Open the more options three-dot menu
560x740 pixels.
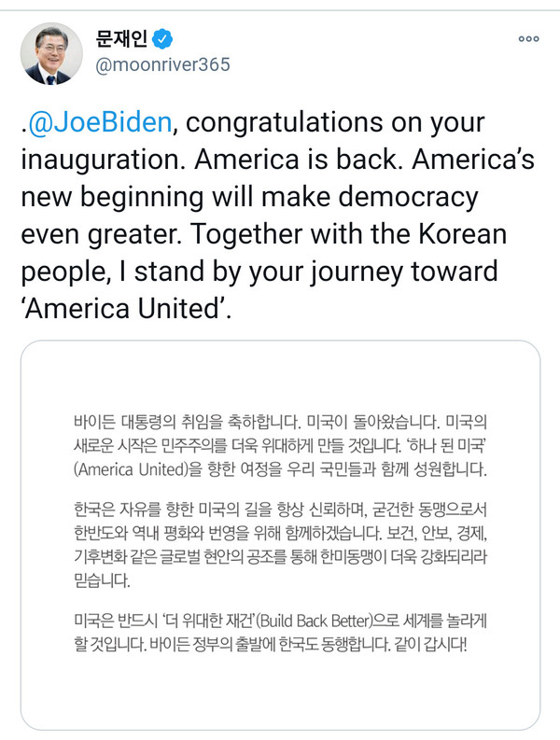click(x=529, y=38)
